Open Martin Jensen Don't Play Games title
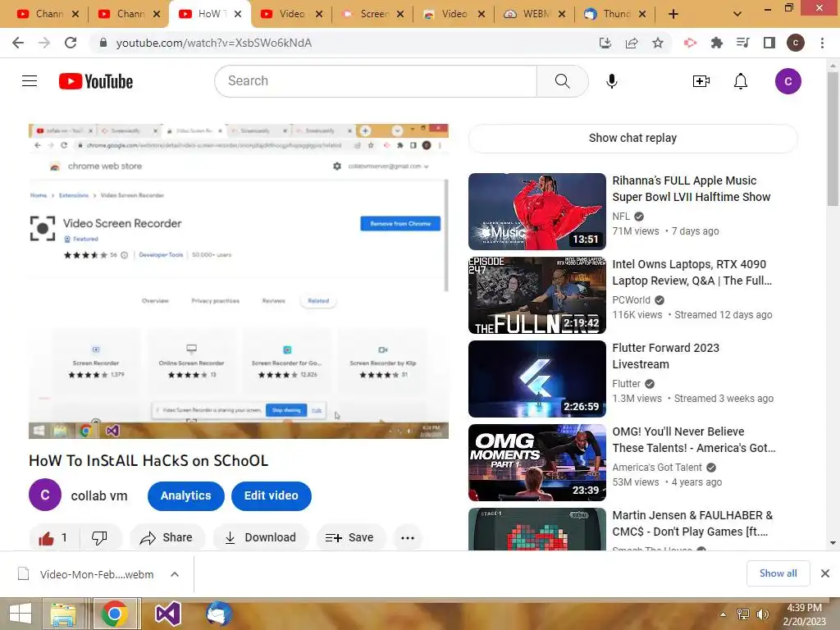Screen dimensions: 840x630 692,523
